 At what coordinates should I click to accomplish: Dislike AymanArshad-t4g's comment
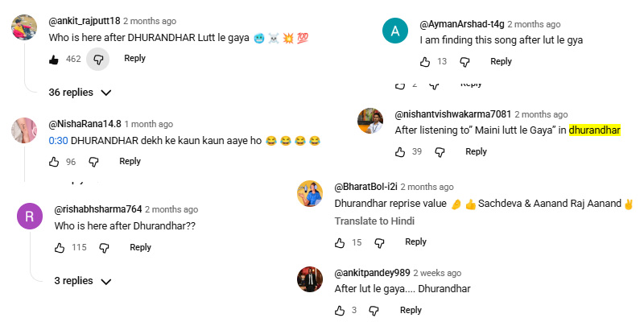pyautogui.click(x=463, y=62)
